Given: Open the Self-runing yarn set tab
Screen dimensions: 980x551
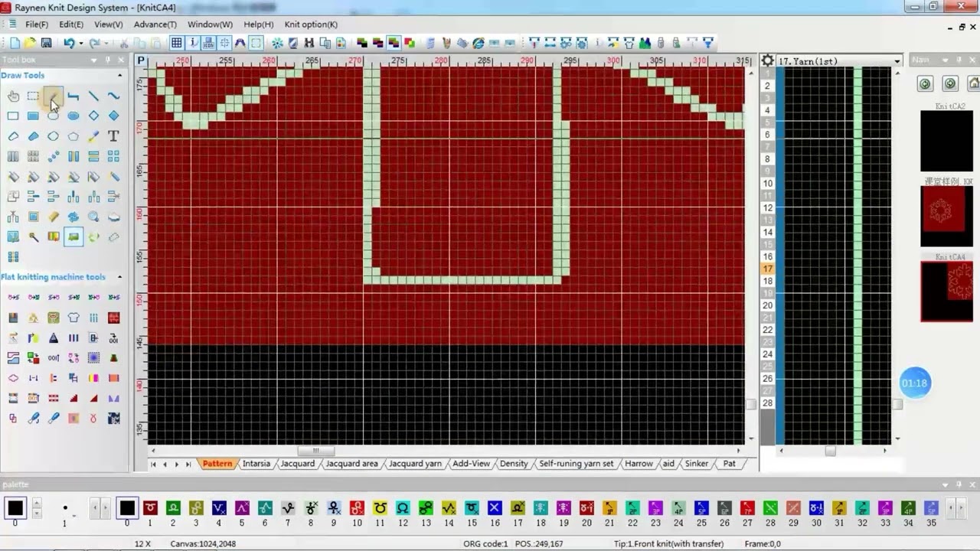Looking at the screenshot, I should [x=576, y=464].
